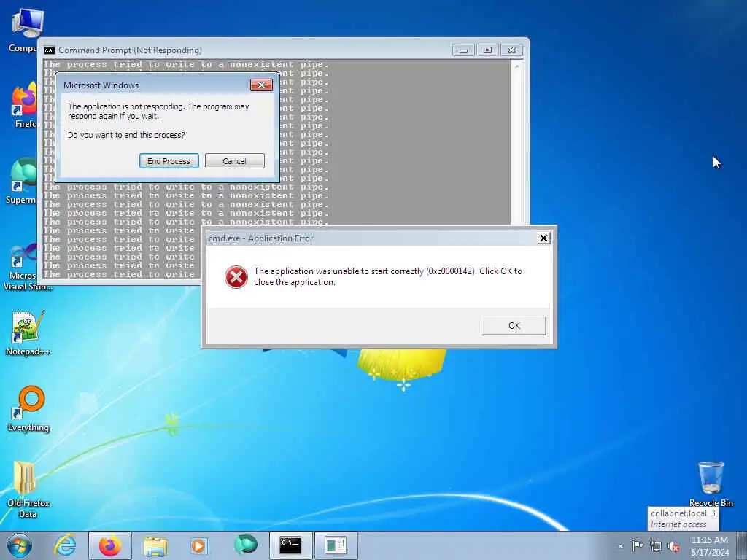This screenshot has width=747, height=560.
Task: Open the Command Prompt title bar system icon
Action: click(50, 50)
